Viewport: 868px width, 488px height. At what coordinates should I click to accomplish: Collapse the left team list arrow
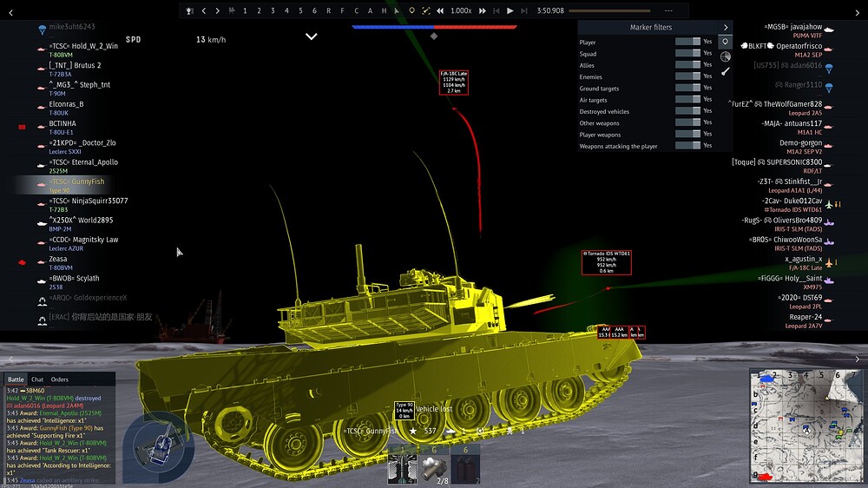pos(10,12)
